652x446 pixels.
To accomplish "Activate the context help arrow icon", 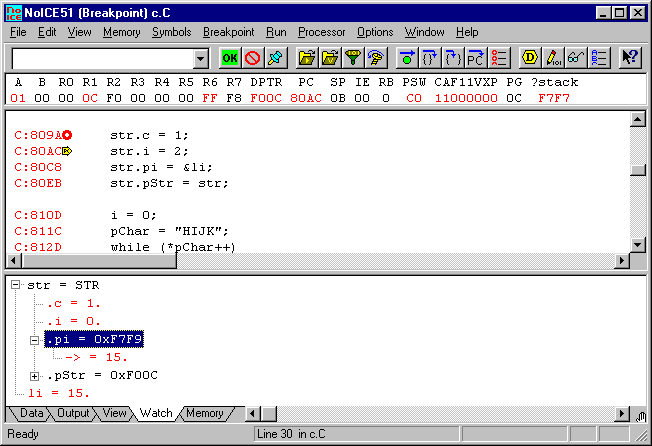I will pyautogui.click(x=630, y=58).
